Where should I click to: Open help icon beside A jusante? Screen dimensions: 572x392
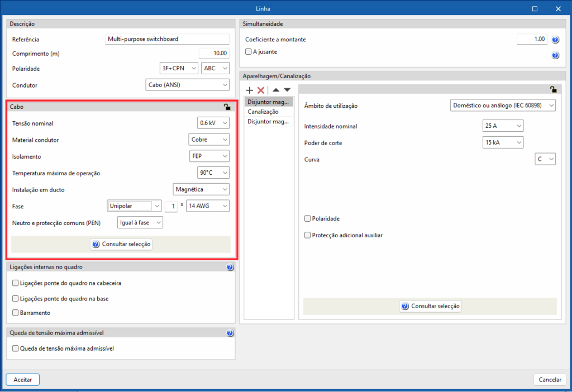(555, 55)
